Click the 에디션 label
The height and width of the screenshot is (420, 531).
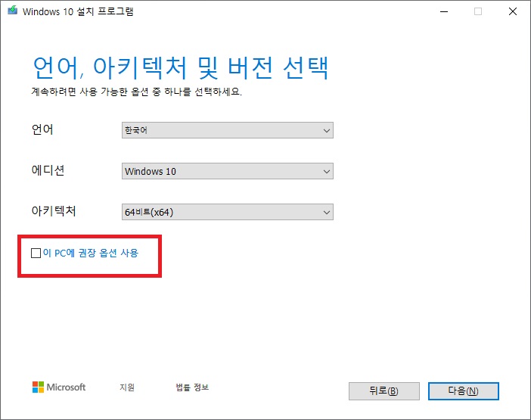[48, 170]
